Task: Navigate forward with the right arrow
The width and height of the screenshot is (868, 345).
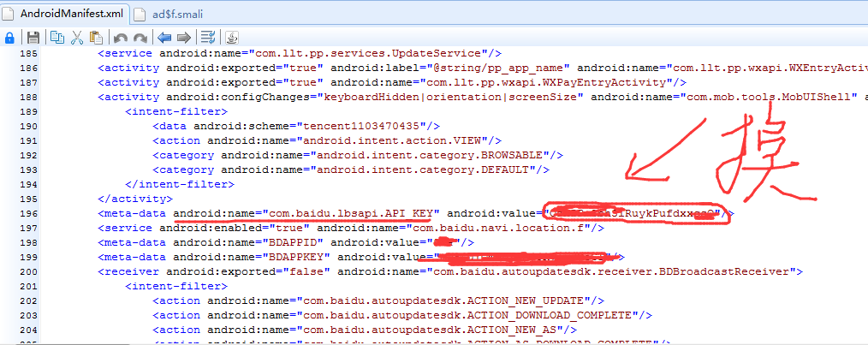Action: (x=183, y=38)
